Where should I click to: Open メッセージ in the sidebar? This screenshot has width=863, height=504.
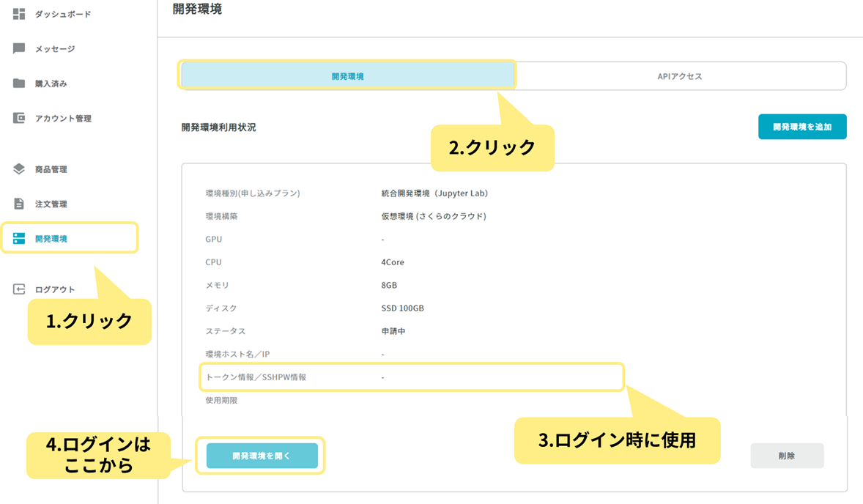pos(55,49)
